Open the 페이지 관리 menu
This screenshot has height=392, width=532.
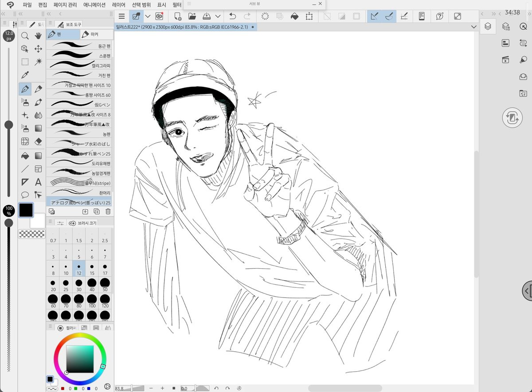[x=65, y=4]
